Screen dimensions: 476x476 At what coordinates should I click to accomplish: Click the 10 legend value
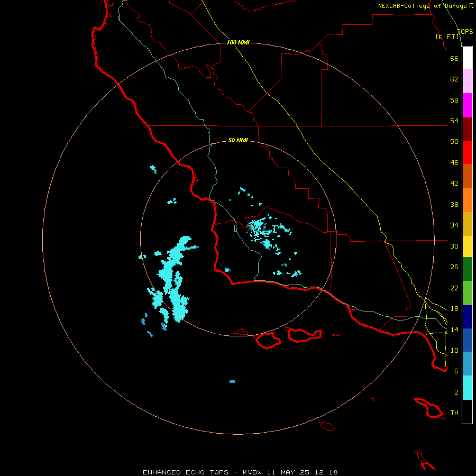[454, 350]
